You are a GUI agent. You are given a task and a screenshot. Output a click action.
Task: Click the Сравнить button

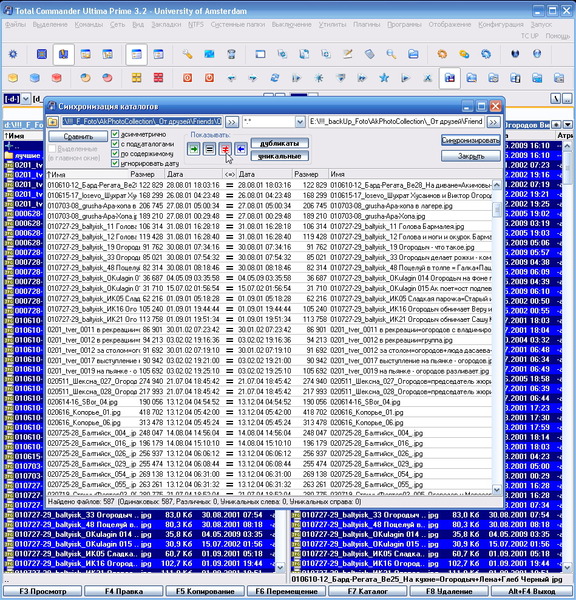78,137
